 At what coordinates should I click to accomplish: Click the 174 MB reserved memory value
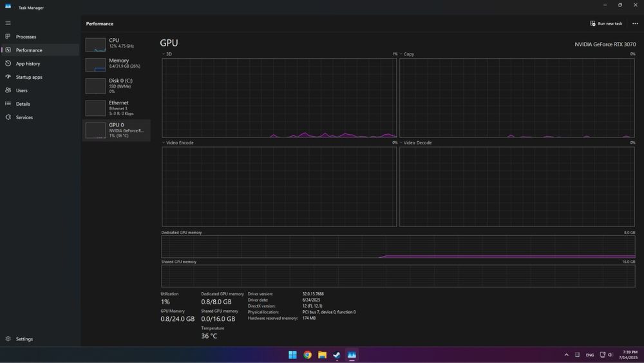tap(309, 318)
